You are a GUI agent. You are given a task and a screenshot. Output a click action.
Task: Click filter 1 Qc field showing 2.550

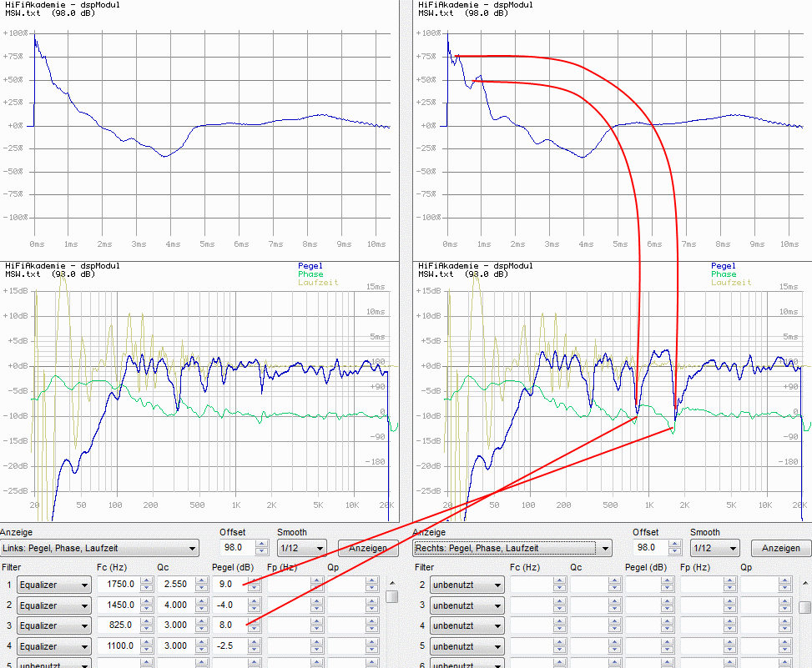(174, 585)
